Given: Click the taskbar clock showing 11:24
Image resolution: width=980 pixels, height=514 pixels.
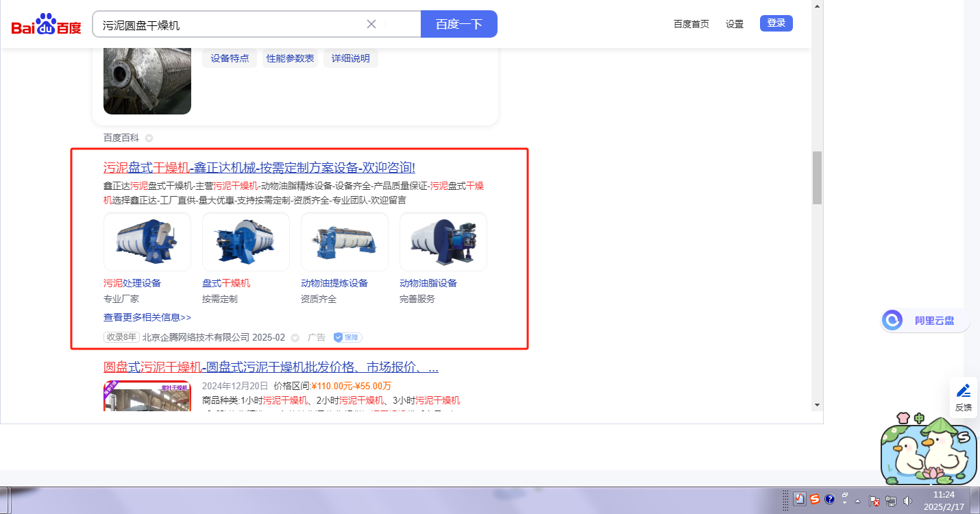Looking at the screenshot, I should pyautogui.click(x=944, y=500).
